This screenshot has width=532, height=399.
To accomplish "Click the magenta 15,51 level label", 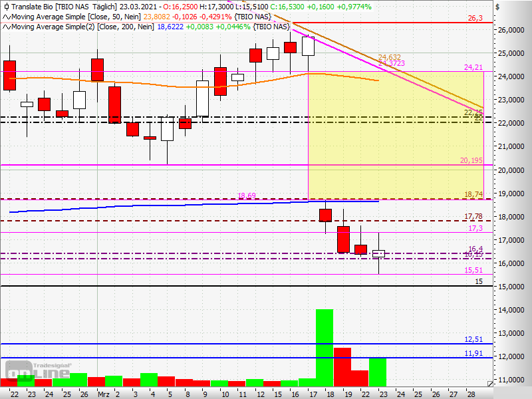I will tap(473, 270).
